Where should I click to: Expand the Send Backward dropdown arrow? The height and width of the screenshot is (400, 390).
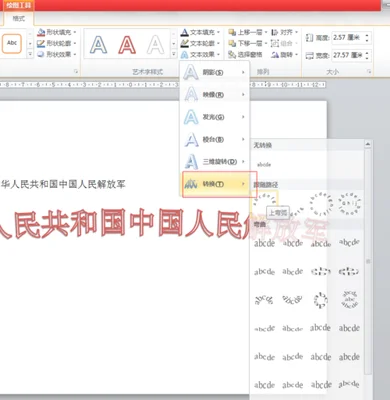pyautogui.click(x=266, y=43)
